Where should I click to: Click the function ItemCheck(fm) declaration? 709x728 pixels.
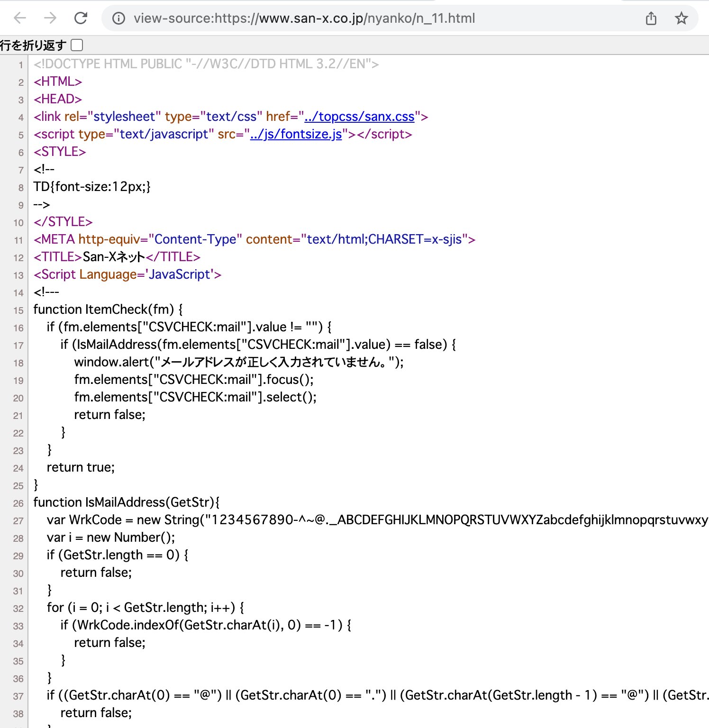(x=108, y=309)
